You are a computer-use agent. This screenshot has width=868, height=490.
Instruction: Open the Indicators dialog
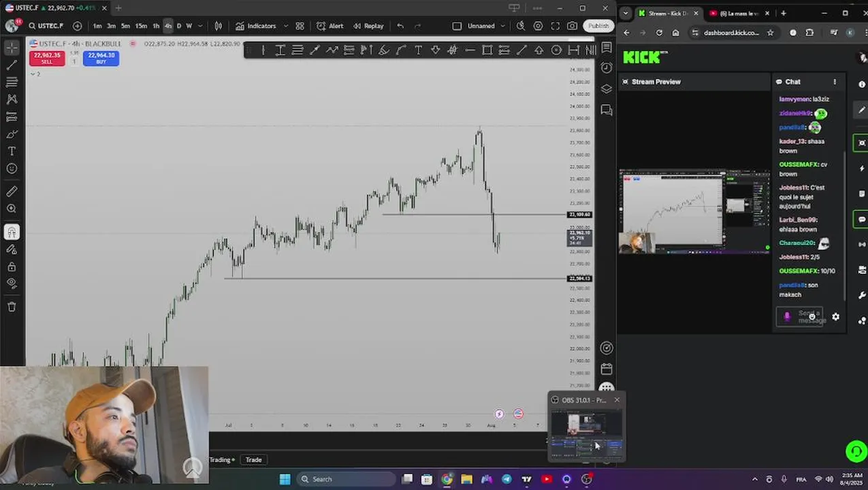(x=256, y=26)
